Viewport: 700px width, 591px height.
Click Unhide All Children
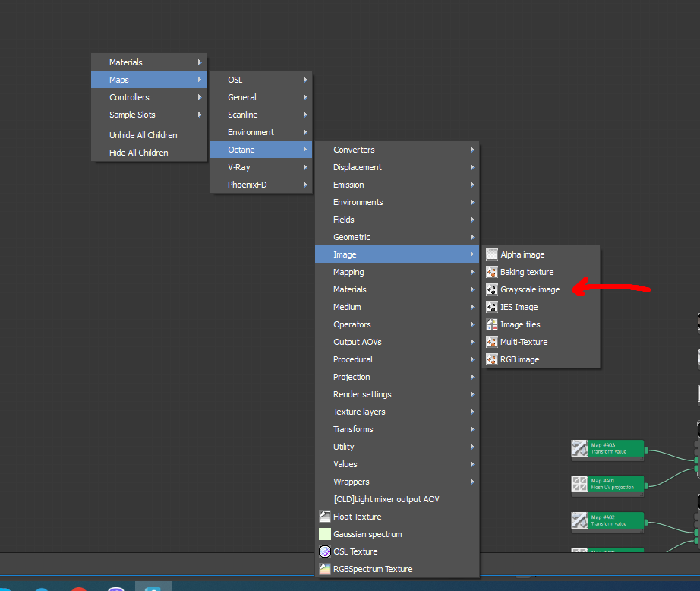[x=143, y=135]
